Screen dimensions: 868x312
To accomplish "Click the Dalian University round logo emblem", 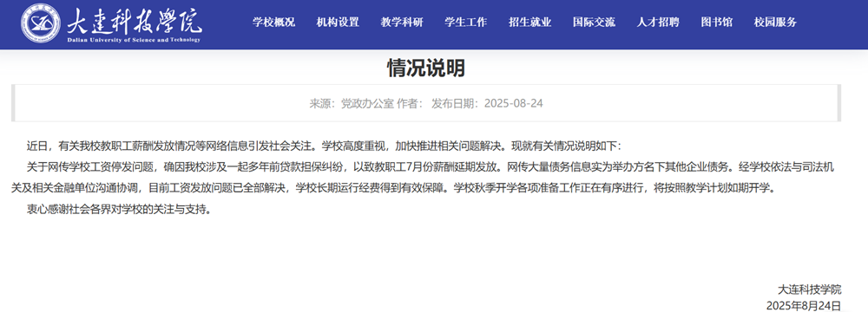I will click(x=42, y=23).
